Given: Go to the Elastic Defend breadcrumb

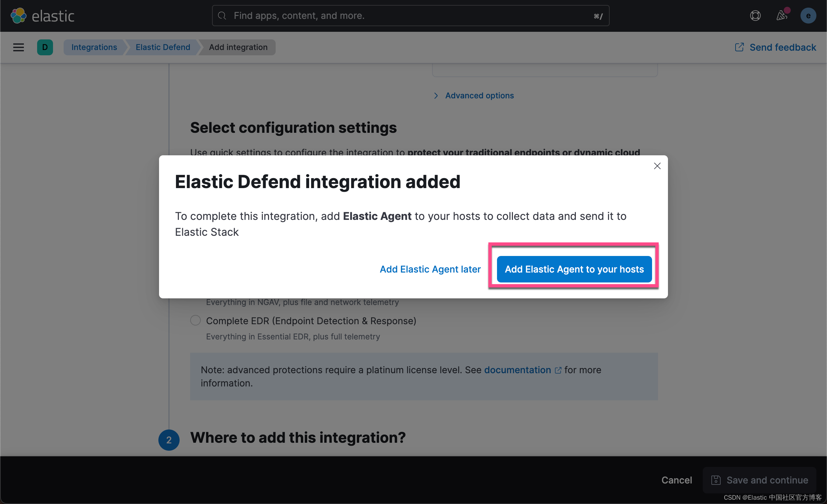Looking at the screenshot, I should click(x=163, y=47).
